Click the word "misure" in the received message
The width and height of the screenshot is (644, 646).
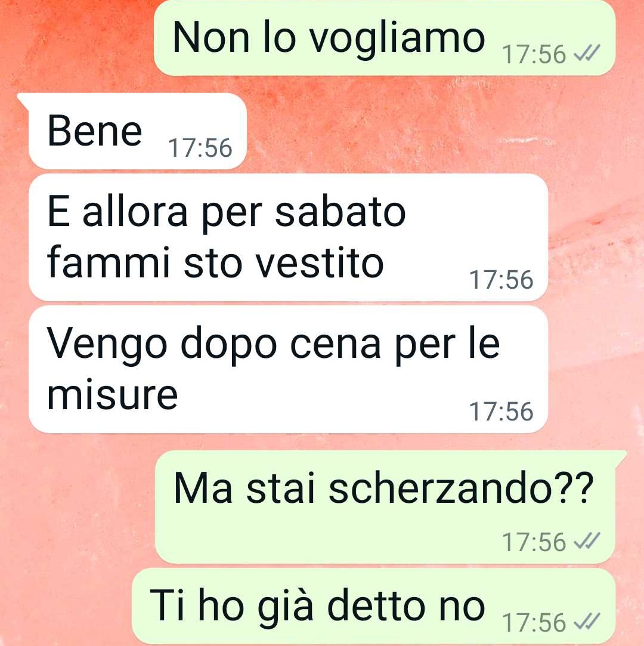pos(113,395)
